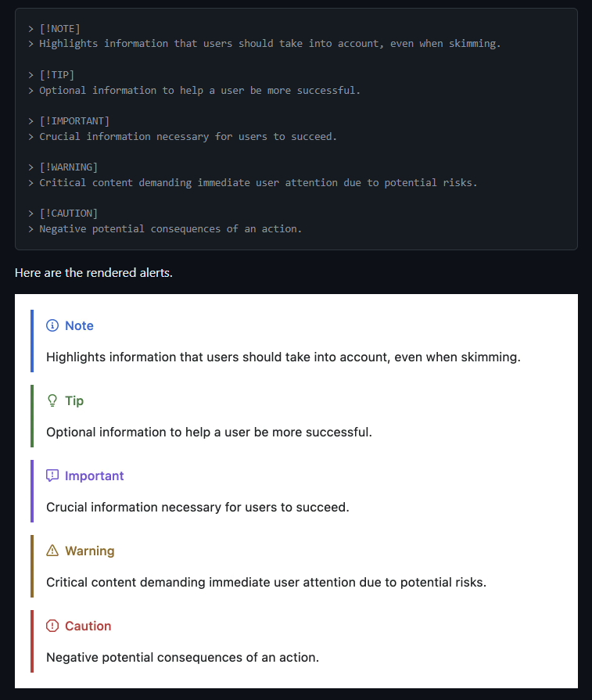Click the blue bar of the Note alert
The height and width of the screenshot is (700, 592).
(32, 341)
